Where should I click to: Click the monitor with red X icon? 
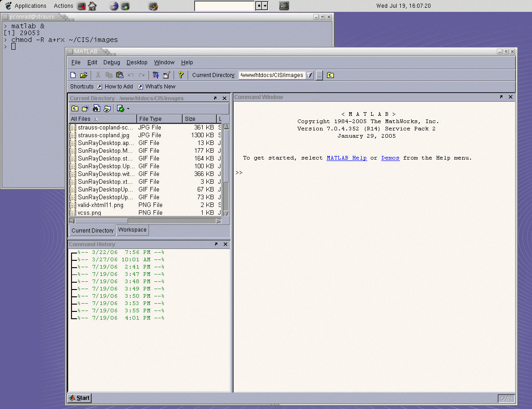tap(82, 6)
